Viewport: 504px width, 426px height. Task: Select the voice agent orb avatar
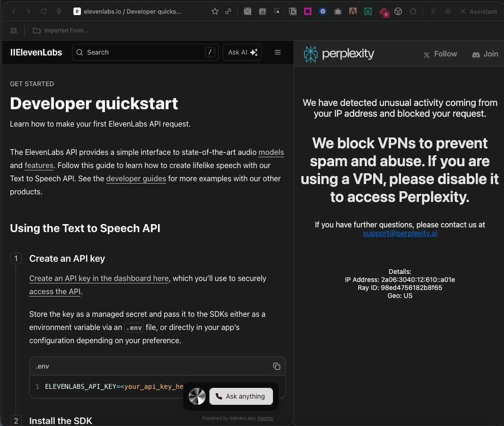tap(197, 396)
